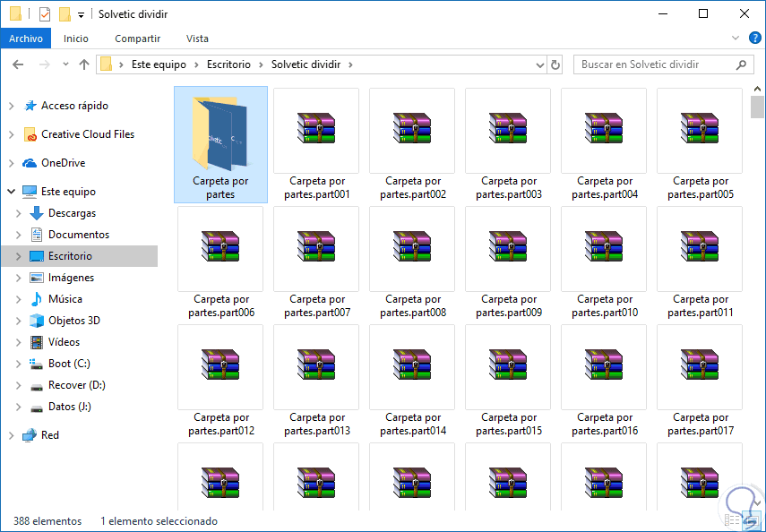The image size is (766, 532).
Task: Select Carpeta por partes.part014 archive icon
Action: [x=412, y=365]
